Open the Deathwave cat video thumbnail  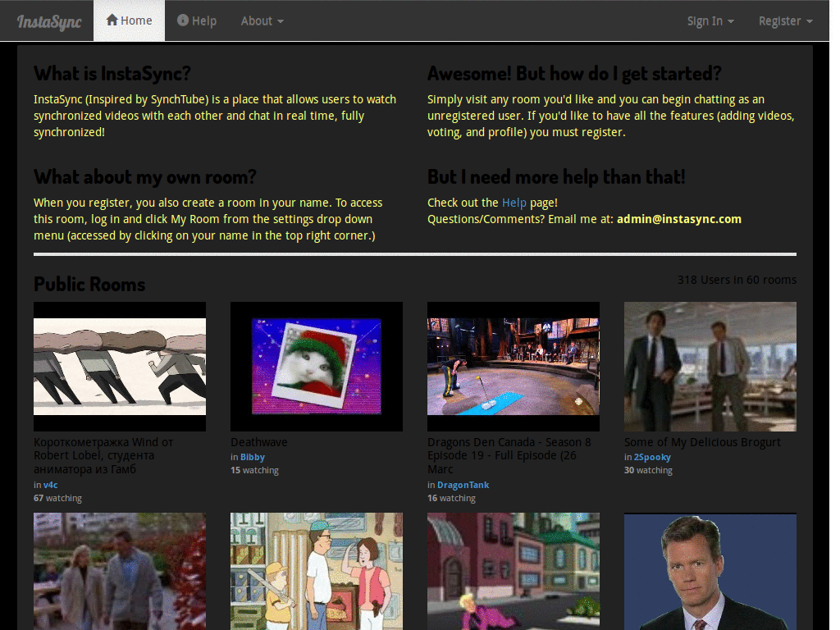pos(317,366)
